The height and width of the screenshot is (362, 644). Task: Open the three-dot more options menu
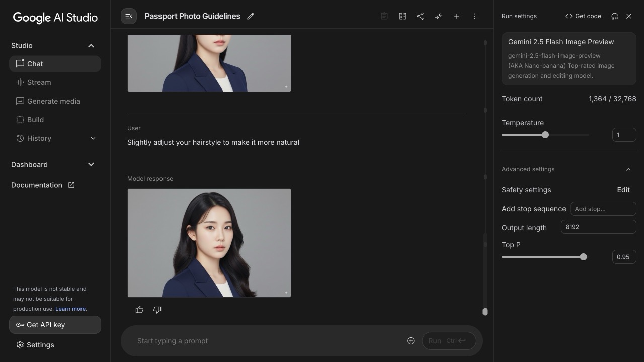[475, 16]
